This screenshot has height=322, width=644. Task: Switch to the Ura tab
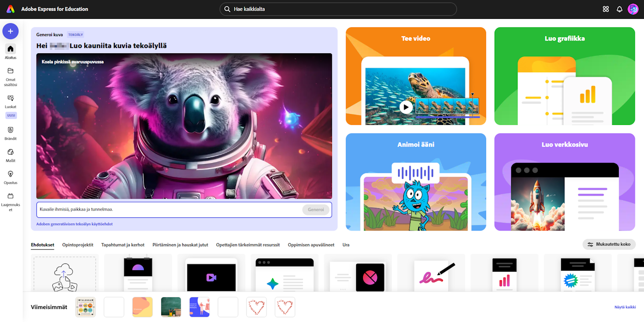(346, 245)
